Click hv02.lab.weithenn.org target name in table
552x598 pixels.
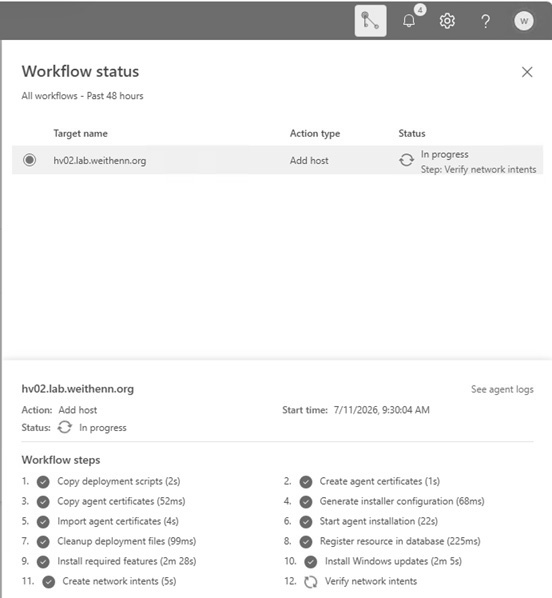[x=100, y=161]
